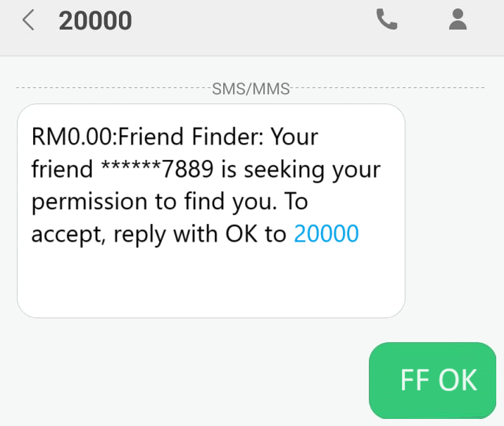Screen dimensions: 504x426
Task: Click the empty header space beside 20000
Action: pos(253,21)
